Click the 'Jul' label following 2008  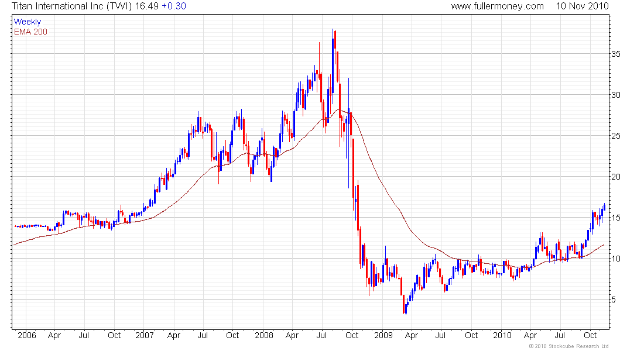pyautogui.click(x=321, y=335)
